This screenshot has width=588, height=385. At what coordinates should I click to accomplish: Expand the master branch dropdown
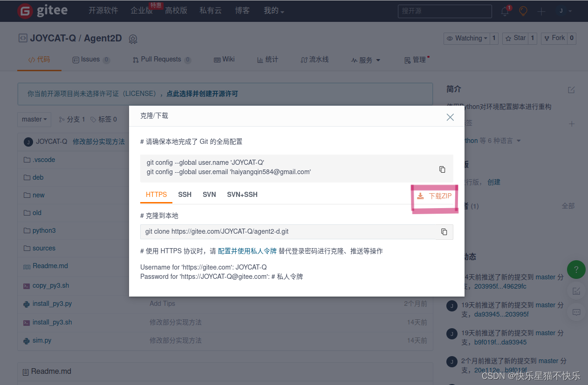click(x=34, y=119)
